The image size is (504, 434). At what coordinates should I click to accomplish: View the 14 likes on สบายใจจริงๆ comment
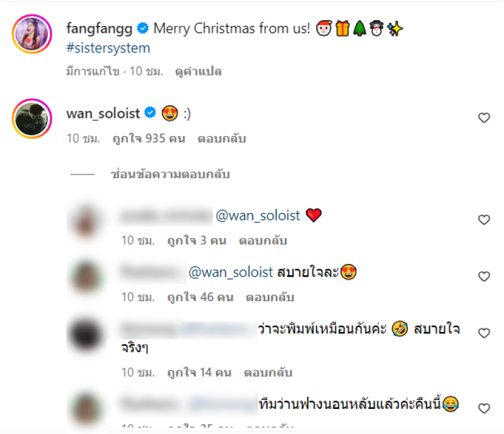199,373
